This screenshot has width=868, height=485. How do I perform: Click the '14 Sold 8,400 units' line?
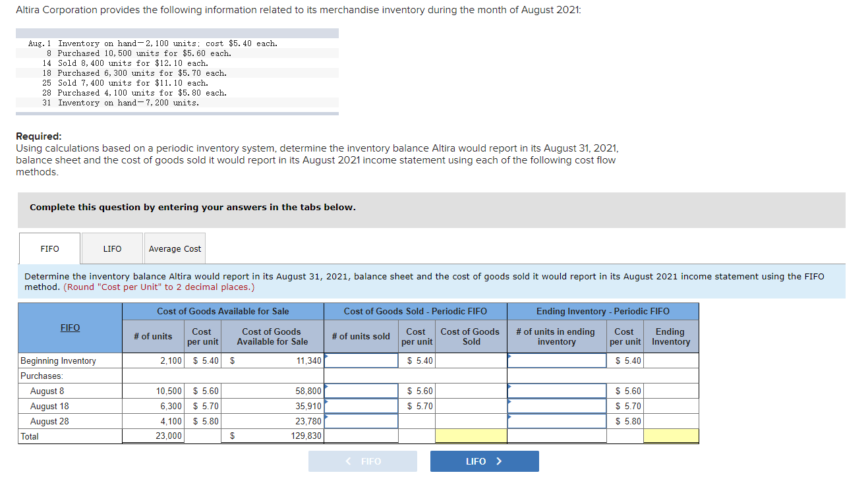125,63
